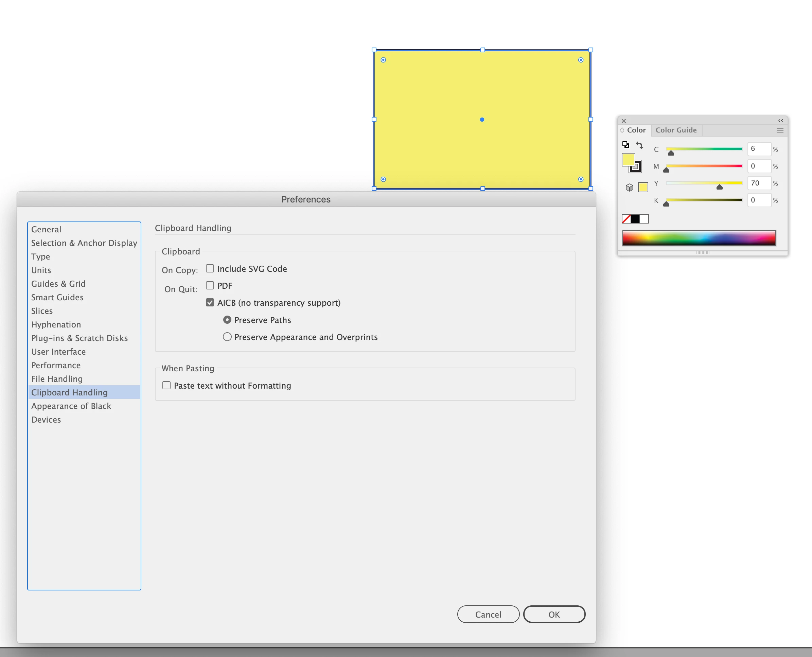Click Cancel in Preferences dialog
Image resolution: width=812 pixels, height=657 pixels.
[x=488, y=614]
